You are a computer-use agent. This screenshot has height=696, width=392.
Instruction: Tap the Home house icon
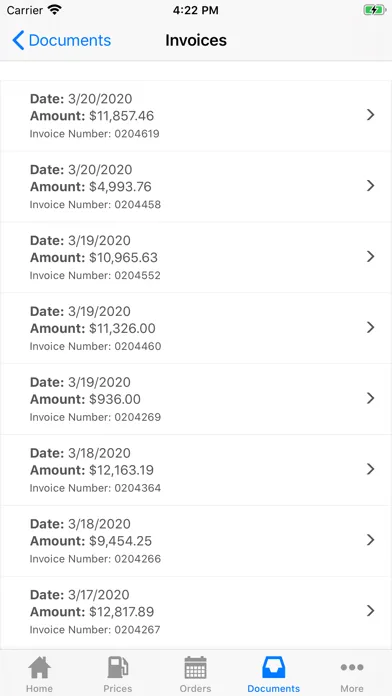click(x=40, y=667)
